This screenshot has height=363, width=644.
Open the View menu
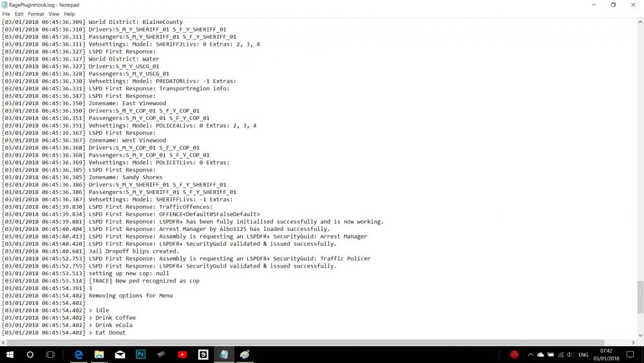click(54, 14)
